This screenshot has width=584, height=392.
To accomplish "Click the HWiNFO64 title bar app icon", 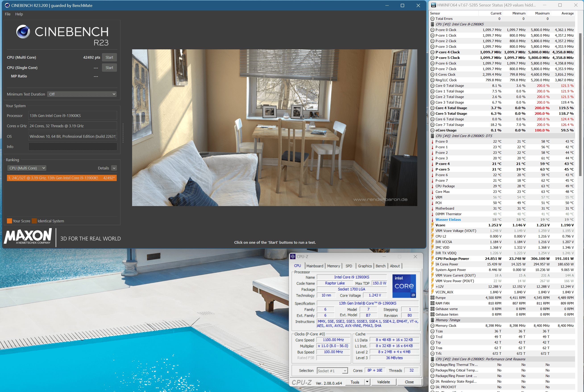I will click(x=434, y=5).
